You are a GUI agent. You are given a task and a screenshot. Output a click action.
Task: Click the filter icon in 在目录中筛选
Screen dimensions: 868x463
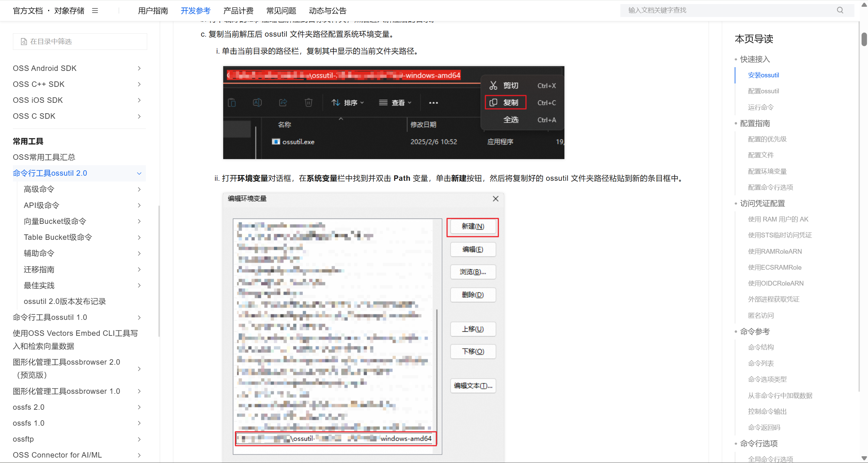pyautogui.click(x=24, y=41)
